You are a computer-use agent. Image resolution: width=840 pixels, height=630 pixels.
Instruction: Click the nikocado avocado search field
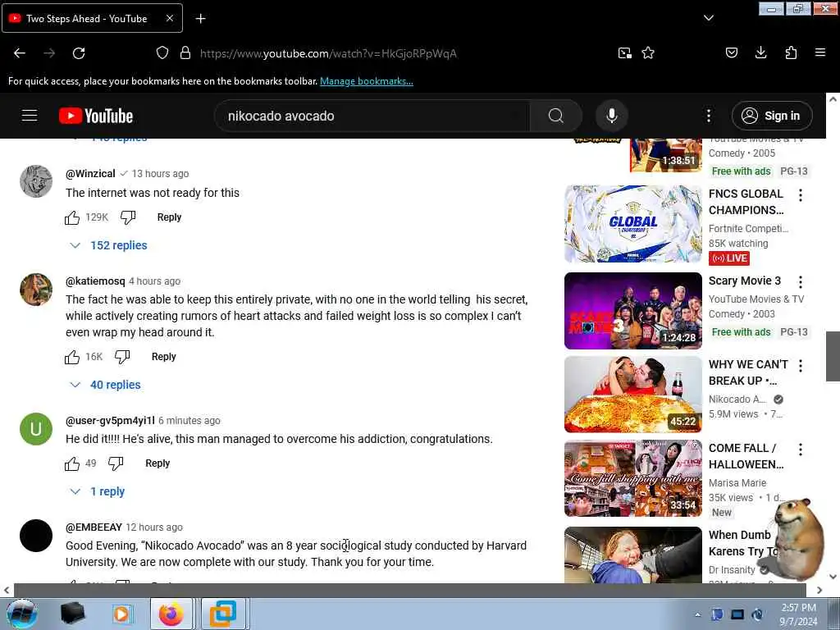(372, 116)
